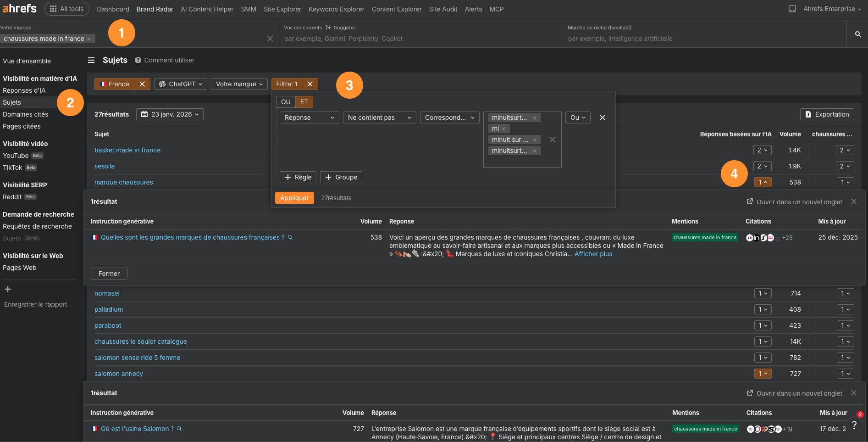Screen dimensions: 868x442
Task: Switch the filter logic operator to OU
Action: click(x=285, y=101)
